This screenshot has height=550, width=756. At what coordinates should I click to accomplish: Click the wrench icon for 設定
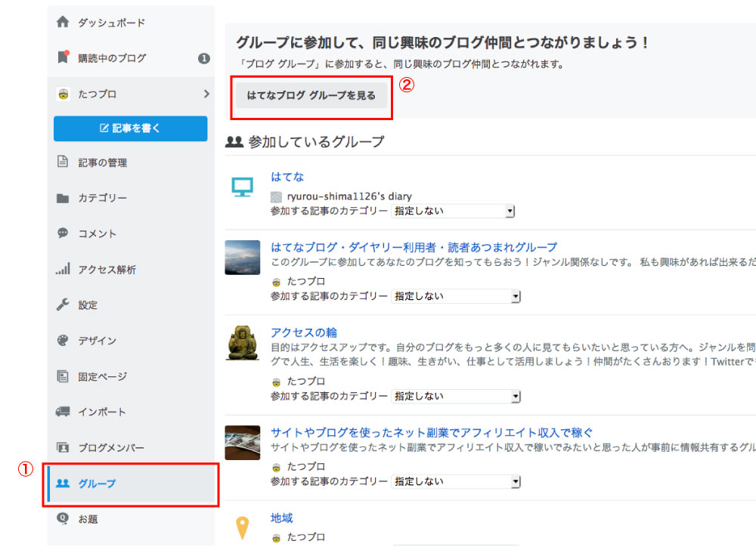tap(63, 304)
